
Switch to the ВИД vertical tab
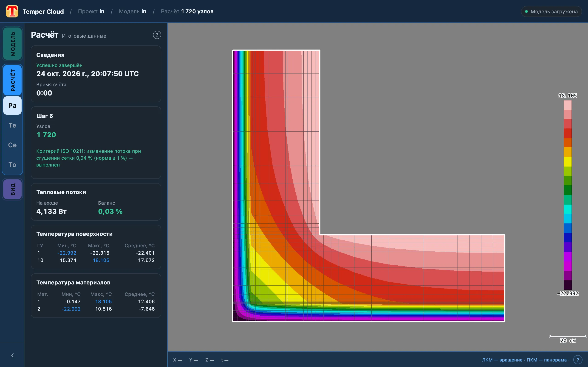(12, 189)
